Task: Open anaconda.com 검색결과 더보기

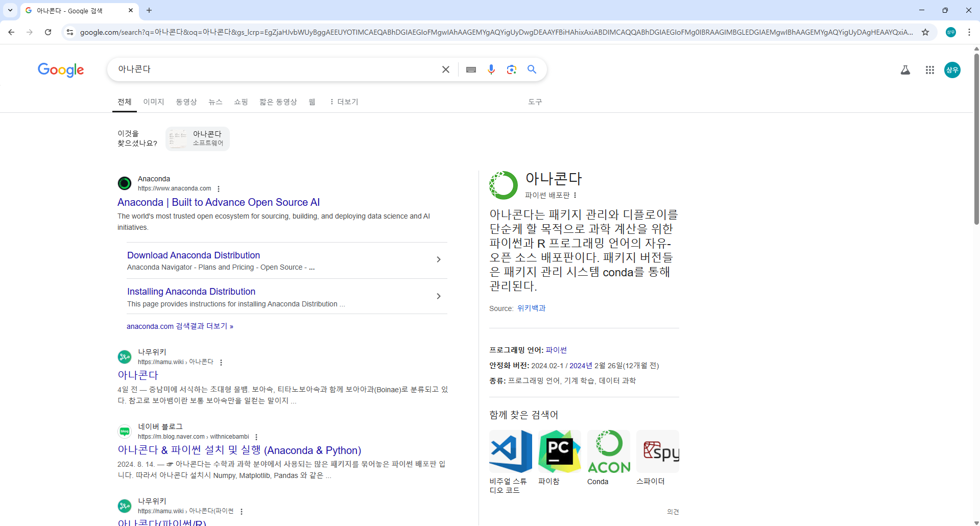Action: point(180,326)
